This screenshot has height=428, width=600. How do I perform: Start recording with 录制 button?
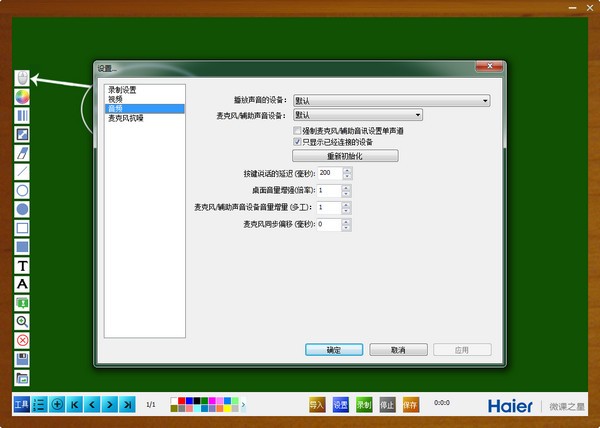pyautogui.click(x=364, y=404)
